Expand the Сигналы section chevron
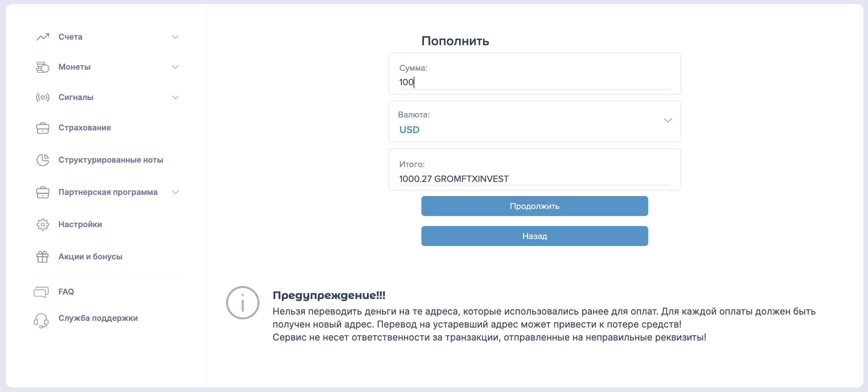 click(x=175, y=97)
